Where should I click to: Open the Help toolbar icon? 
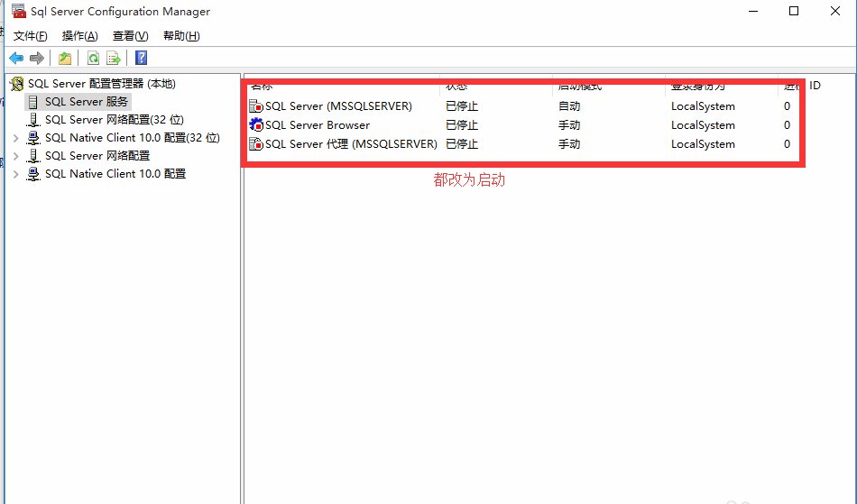tap(141, 58)
